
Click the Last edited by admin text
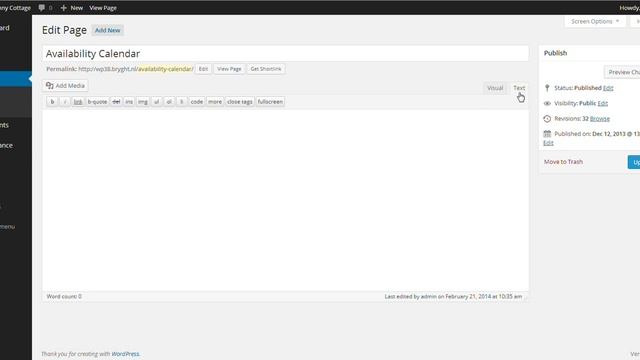(x=453, y=296)
